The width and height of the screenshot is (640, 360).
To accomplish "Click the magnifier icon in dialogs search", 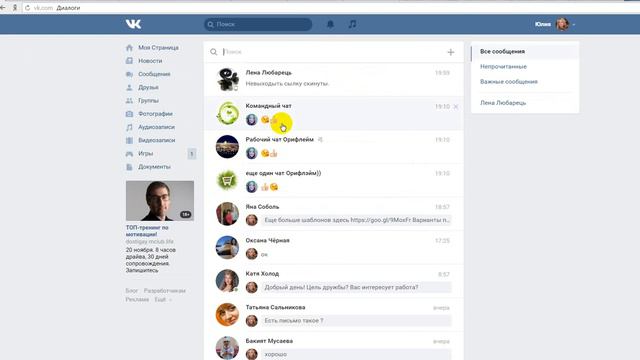I will 213,52.
